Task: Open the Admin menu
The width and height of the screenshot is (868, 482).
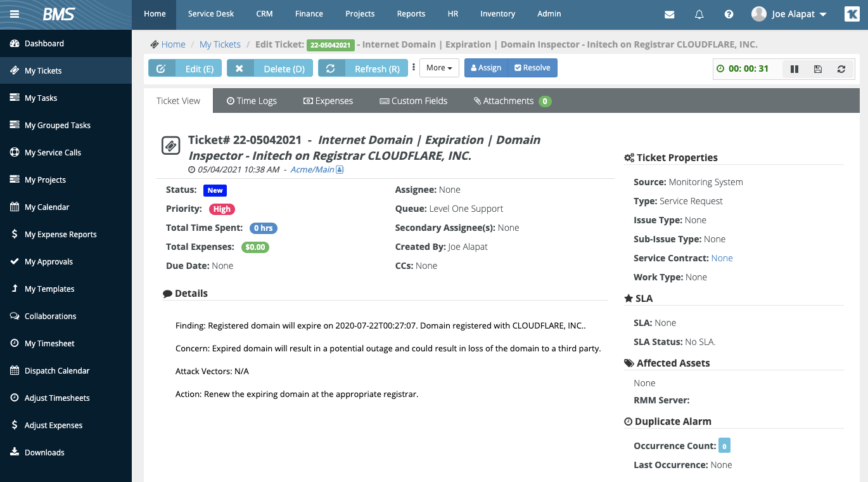Action: click(549, 14)
